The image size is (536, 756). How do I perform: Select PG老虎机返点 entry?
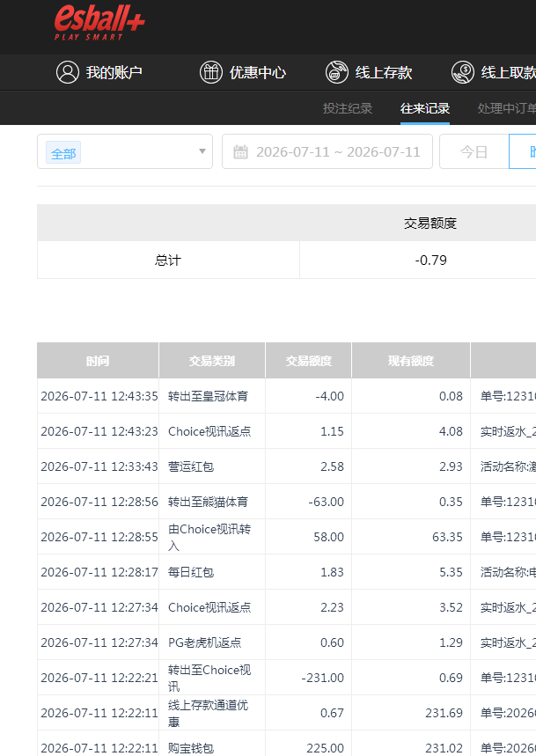pyautogui.click(x=205, y=642)
